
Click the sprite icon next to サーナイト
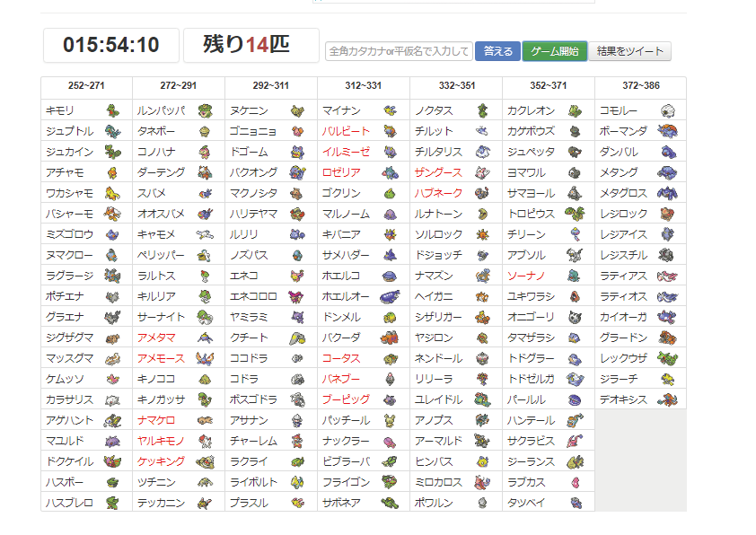pos(206,317)
